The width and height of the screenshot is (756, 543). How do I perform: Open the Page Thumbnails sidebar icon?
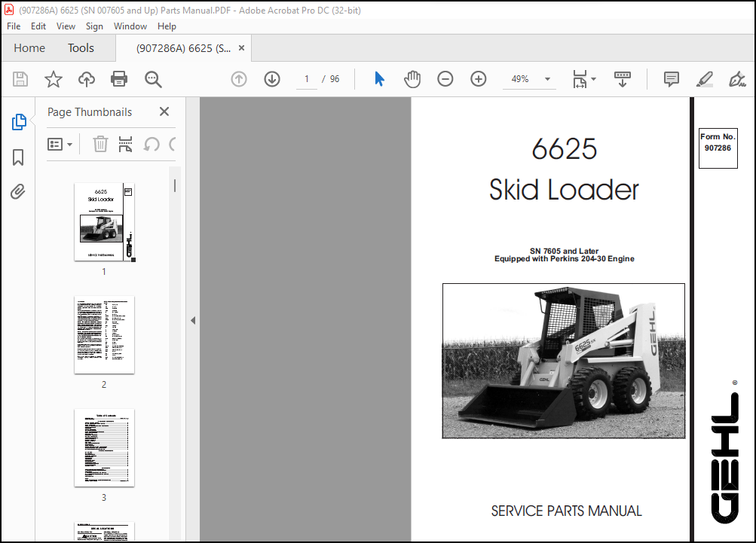19,122
